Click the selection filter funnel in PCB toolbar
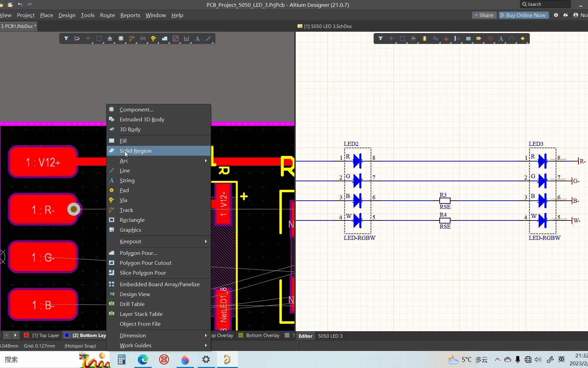588x368 pixels. [x=66, y=39]
